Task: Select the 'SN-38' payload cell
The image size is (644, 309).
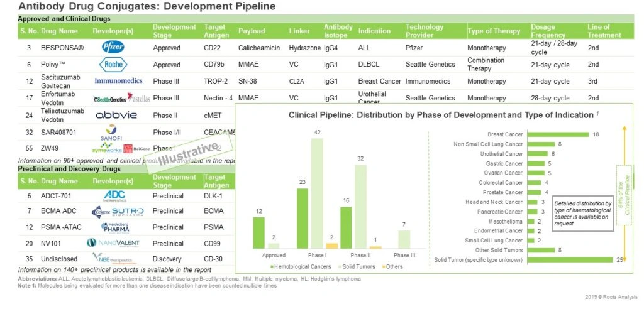Action: tap(248, 81)
